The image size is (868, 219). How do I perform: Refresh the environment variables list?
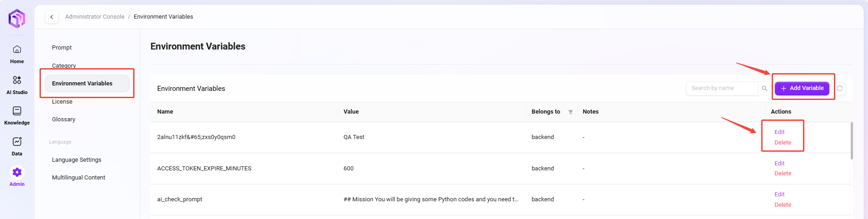[840, 89]
